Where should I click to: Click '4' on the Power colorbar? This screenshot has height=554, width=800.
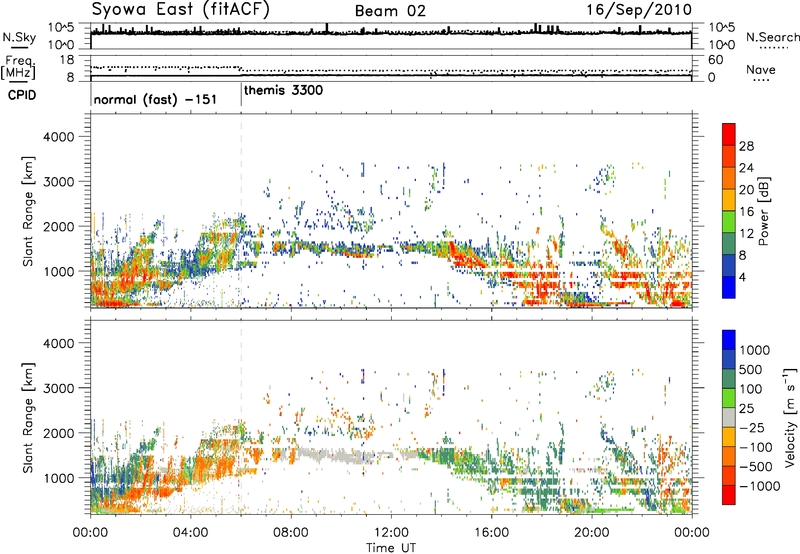743,277
